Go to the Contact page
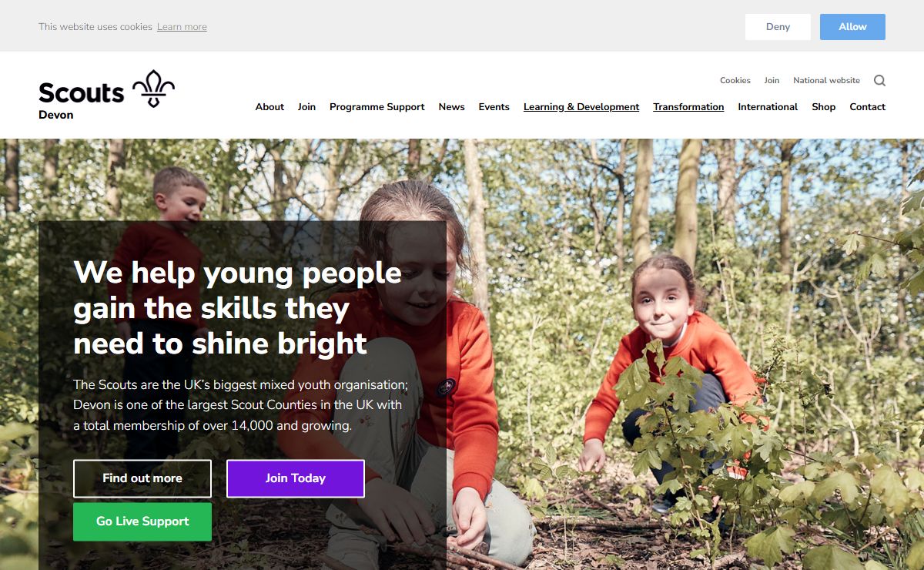The height and width of the screenshot is (570, 924). [867, 107]
